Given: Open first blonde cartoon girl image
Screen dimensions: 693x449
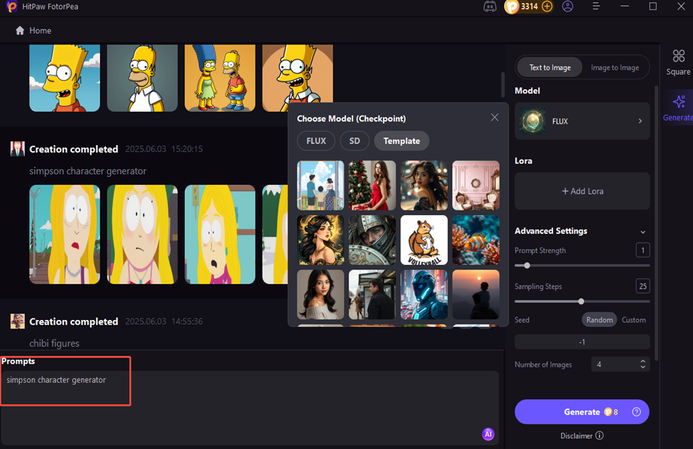Looking at the screenshot, I should point(65,234).
